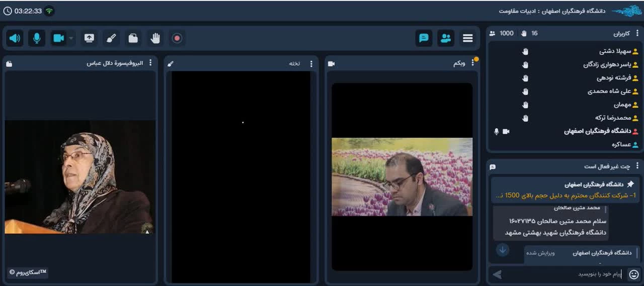Open the webcam panel options menu
Image resolution: width=644 pixels, height=286 pixels.
(472, 63)
